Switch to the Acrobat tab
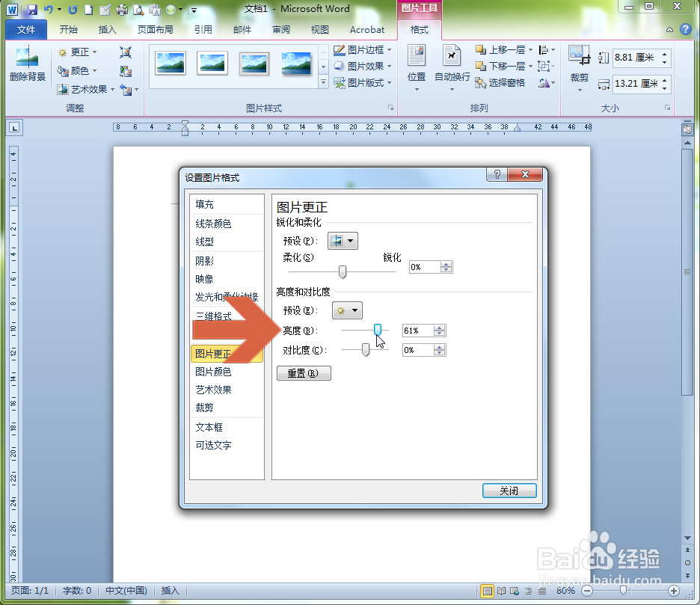This screenshot has height=605, width=700. (367, 29)
